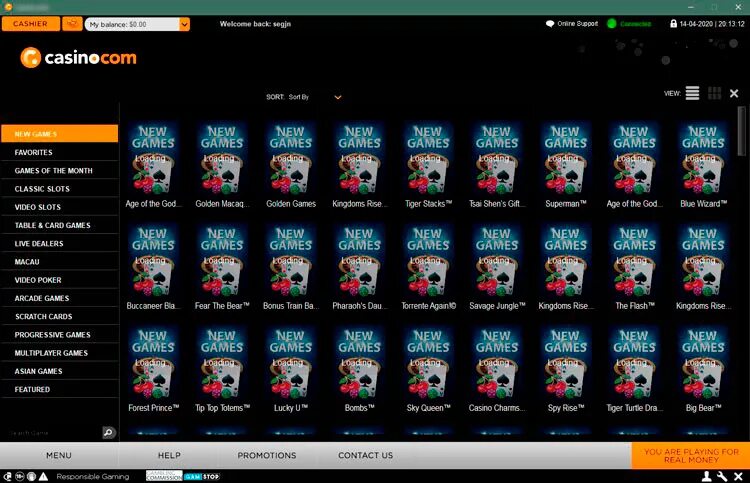The width and height of the screenshot is (750, 483).
Task: Open Arcade Games category
Action: [x=60, y=298]
